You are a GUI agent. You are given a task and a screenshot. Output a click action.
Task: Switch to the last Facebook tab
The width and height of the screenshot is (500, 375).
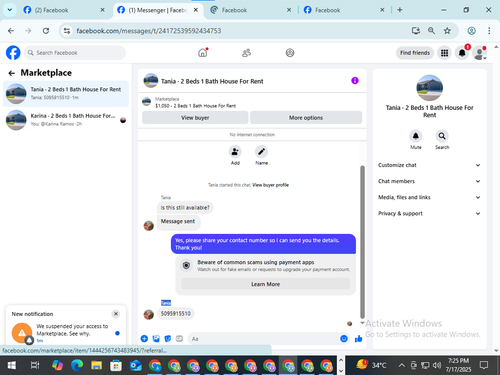(344, 10)
